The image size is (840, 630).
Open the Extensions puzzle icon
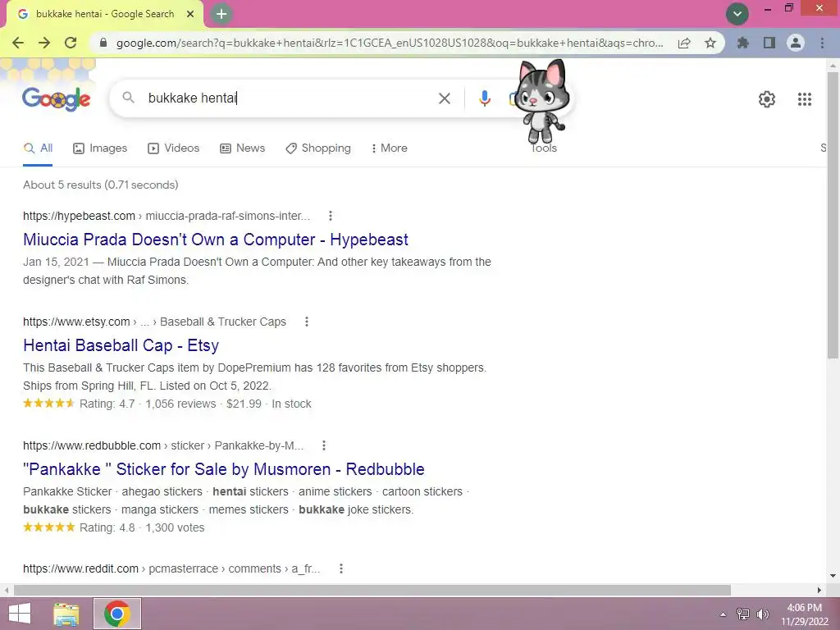[743, 43]
